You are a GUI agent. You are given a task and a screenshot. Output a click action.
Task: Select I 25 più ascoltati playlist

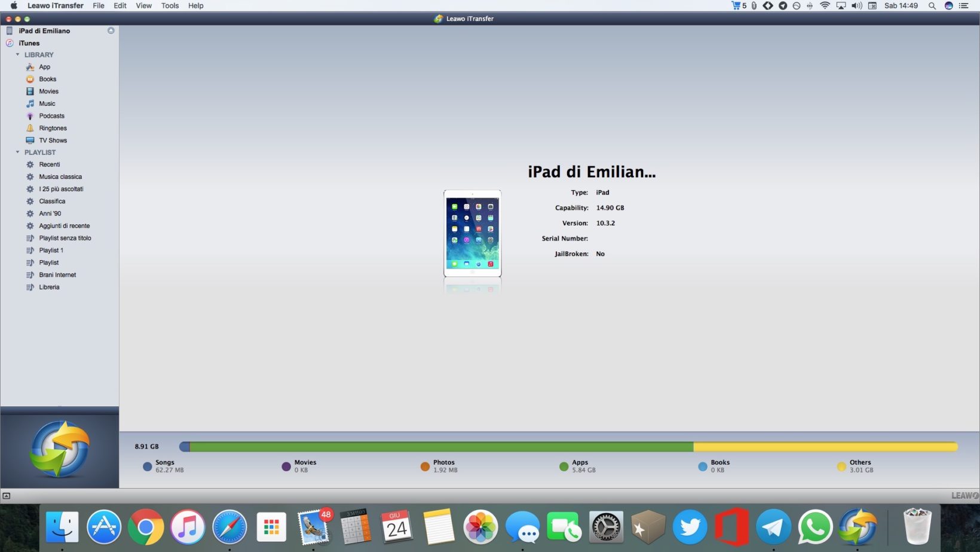pos(61,189)
